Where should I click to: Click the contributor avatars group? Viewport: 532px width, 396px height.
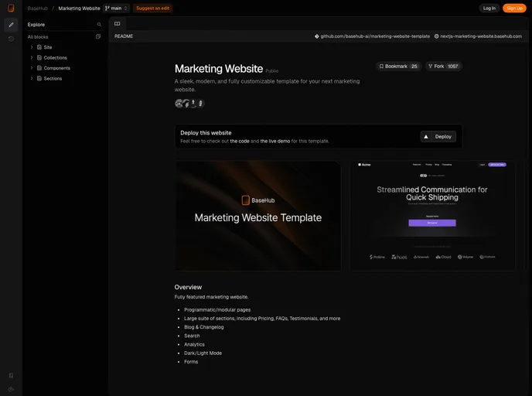click(189, 103)
